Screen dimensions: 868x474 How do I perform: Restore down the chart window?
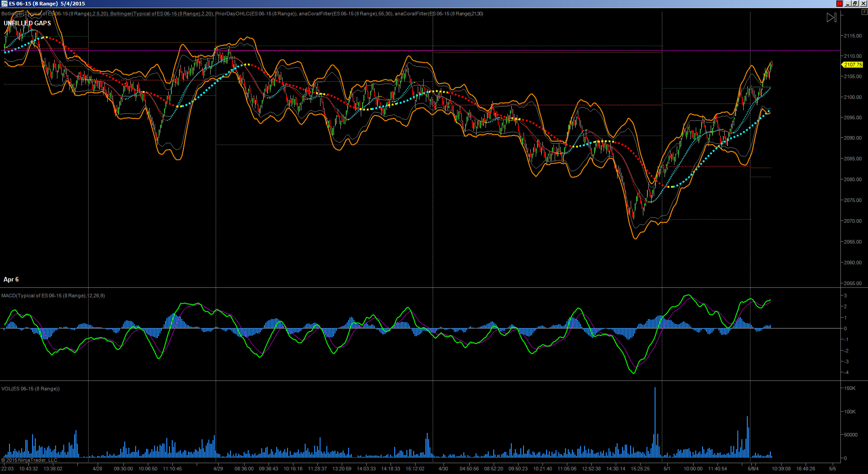(855, 4)
